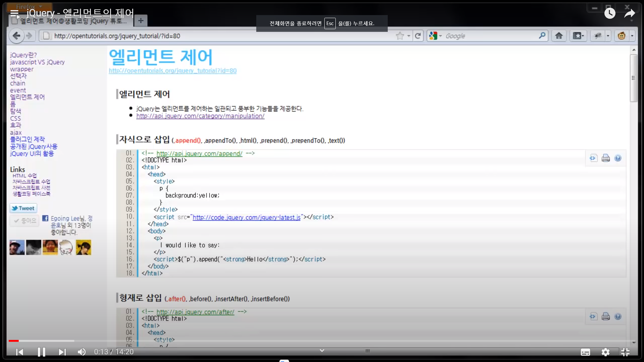Go to the previous video

[20, 352]
